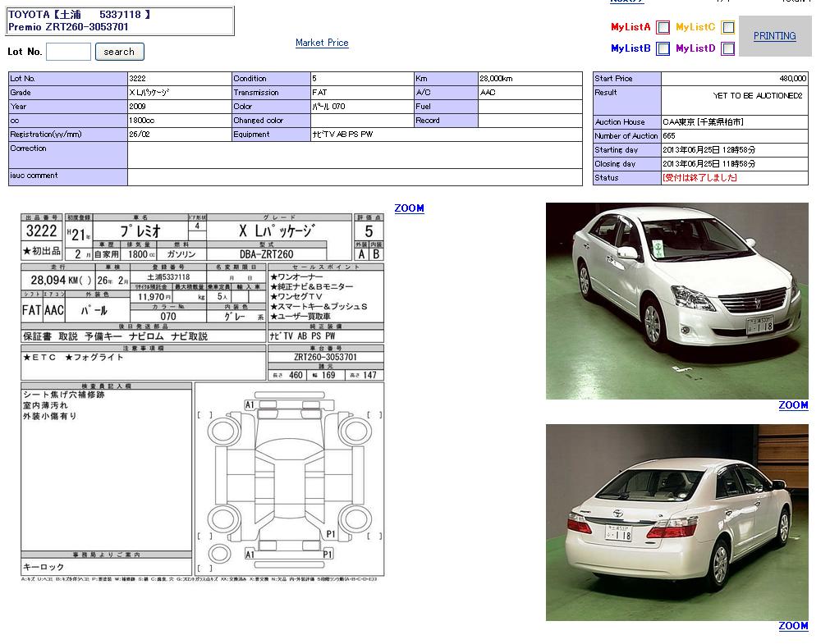Click the car damage diagram on auction sheet
The image size is (830, 644).
coord(289,480)
